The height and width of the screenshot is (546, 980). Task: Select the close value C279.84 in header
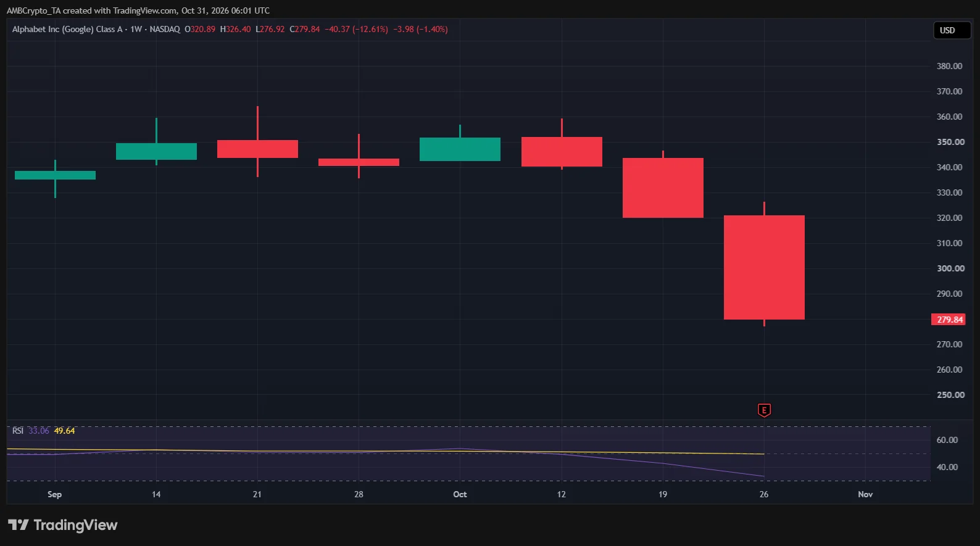pyautogui.click(x=304, y=29)
